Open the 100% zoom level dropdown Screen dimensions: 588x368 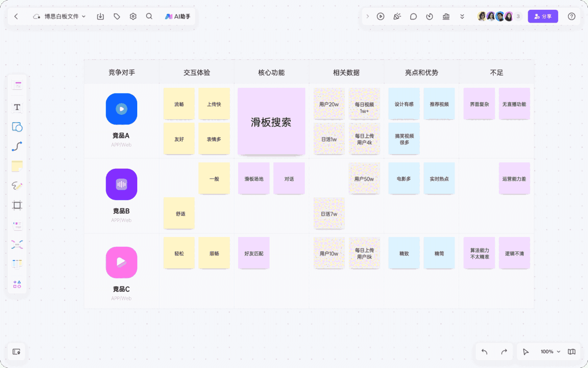click(x=549, y=352)
